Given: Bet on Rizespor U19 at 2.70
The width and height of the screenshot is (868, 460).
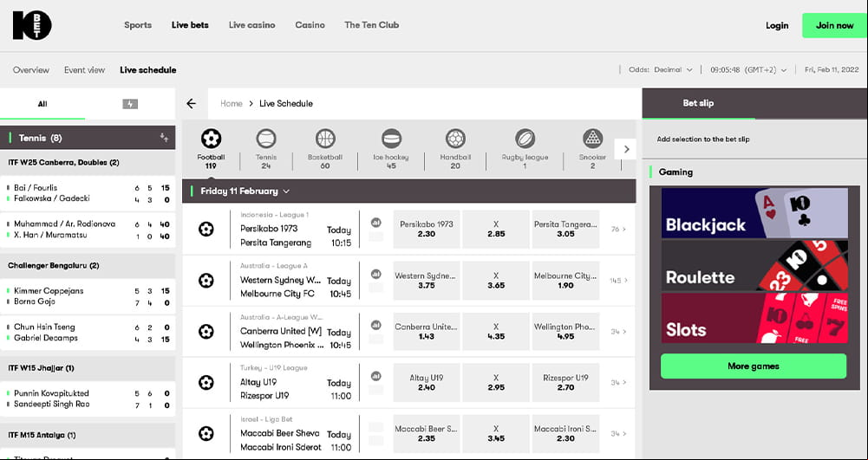Looking at the screenshot, I should [x=565, y=382].
